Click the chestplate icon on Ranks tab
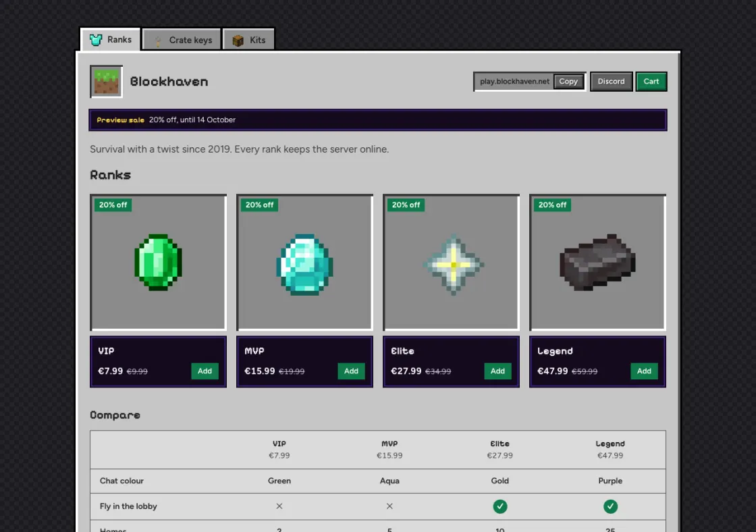Viewport: 756px width, 532px height. pyautogui.click(x=95, y=40)
